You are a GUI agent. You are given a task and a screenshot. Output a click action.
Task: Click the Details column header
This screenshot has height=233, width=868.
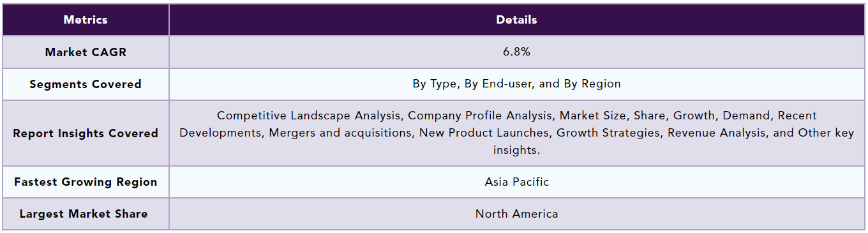pos(516,20)
